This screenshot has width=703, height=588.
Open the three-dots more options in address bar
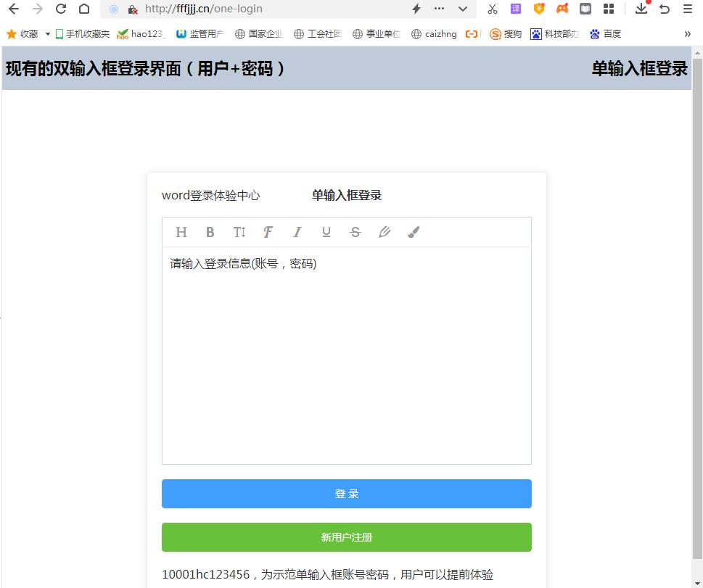pos(440,9)
